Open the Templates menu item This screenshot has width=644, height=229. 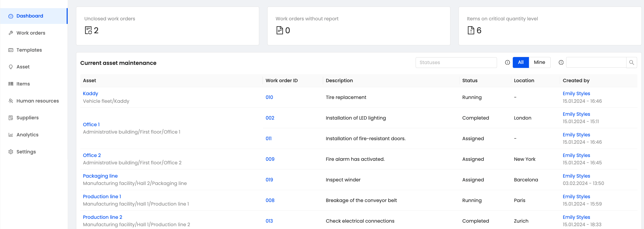[x=29, y=50]
